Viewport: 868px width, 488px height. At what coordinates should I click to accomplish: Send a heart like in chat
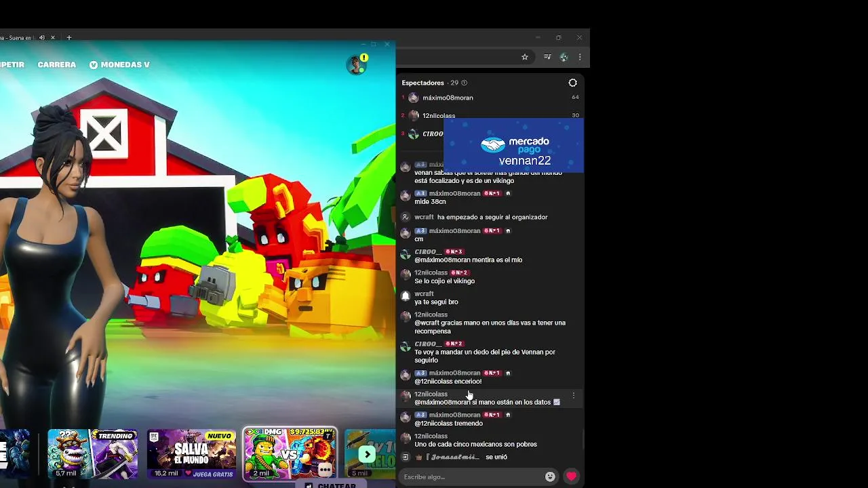click(x=572, y=476)
